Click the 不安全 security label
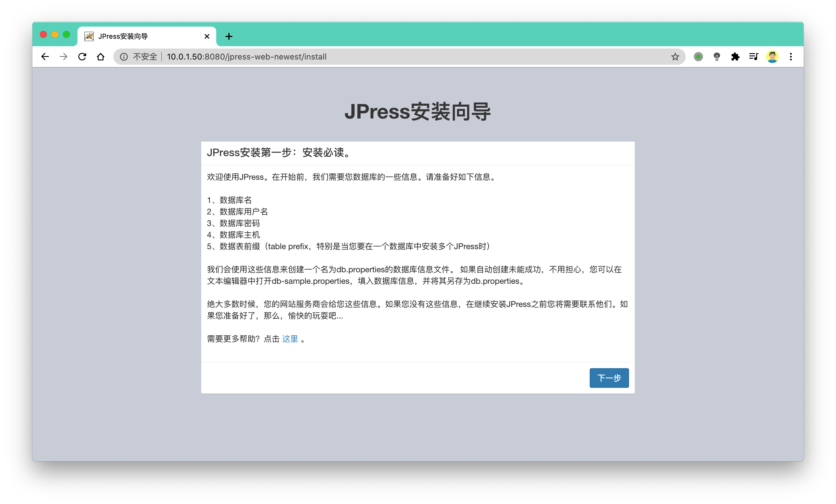The width and height of the screenshot is (836, 504). pyautogui.click(x=145, y=57)
